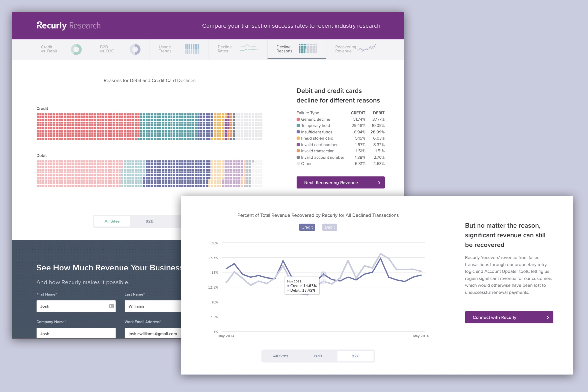Click the Generic decline red legend swatch
The image size is (588, 392).
pos(298,119)
